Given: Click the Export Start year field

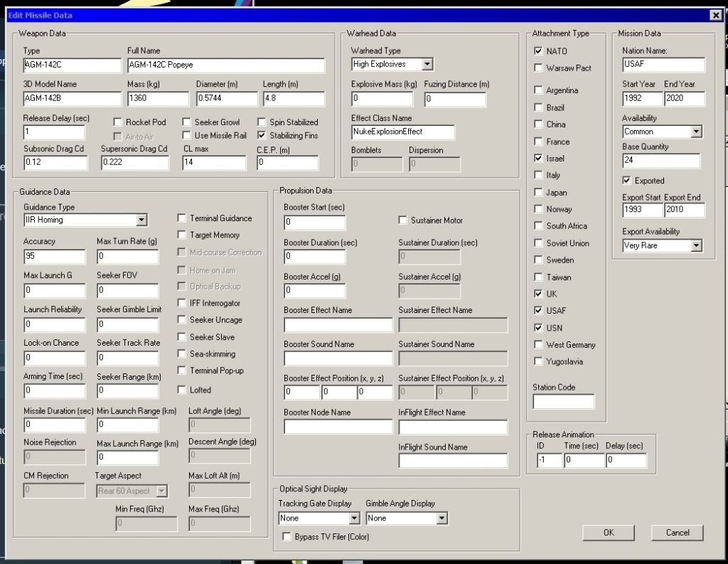Looking at the screenshot, I should 643,210.
